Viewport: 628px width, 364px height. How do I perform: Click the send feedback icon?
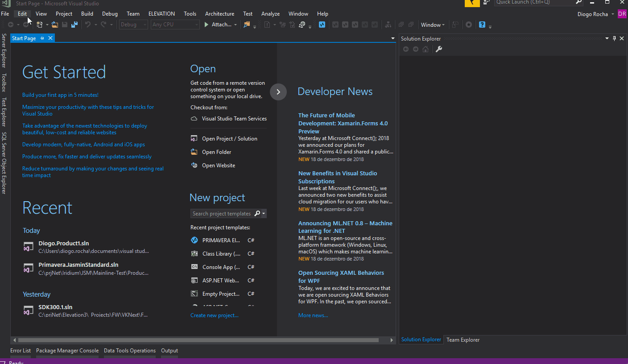click(487, 2)
